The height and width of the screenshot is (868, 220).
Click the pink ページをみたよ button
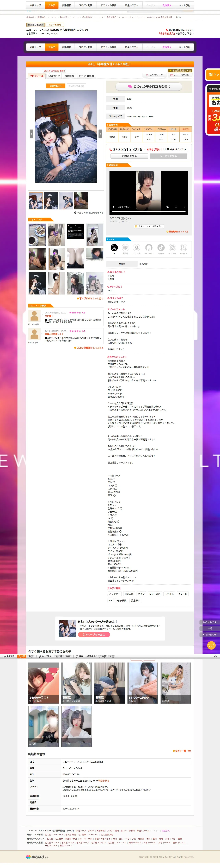pos(94,634)
